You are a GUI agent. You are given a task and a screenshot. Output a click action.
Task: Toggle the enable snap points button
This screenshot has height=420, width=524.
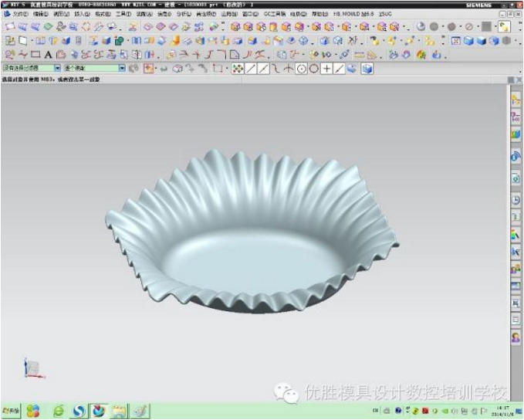238,69
